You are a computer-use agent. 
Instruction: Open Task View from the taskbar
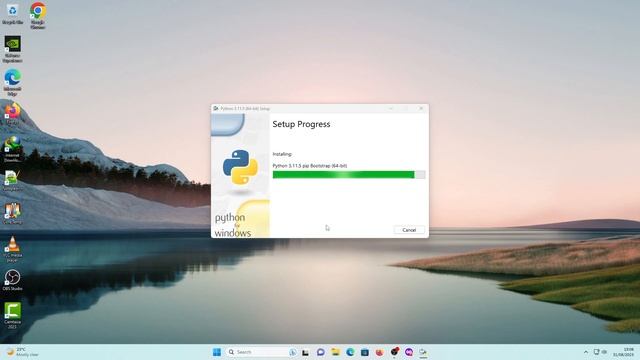click(x=306, y=352)
